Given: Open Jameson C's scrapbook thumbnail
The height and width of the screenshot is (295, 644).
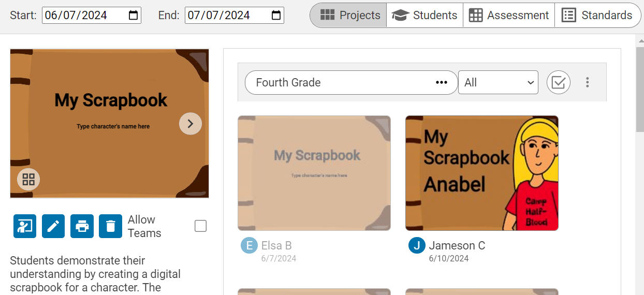Looking at the screenshot, I should [x=481, y=173].
